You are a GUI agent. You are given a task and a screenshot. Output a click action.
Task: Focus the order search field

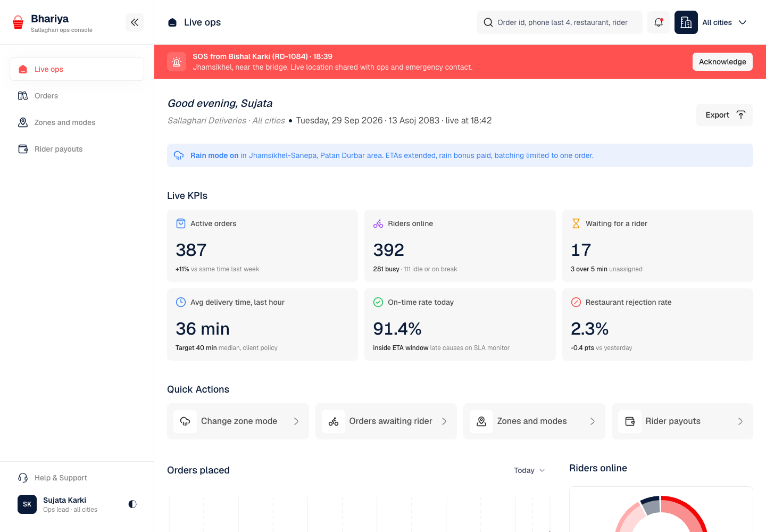(560, 22)
